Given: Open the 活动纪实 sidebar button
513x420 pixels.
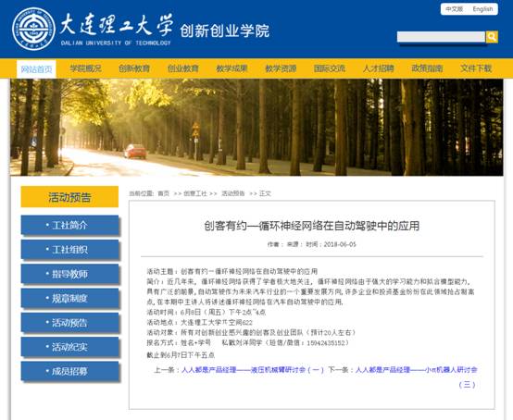Looking at the screenshot, I should click(x=69, y=347).
